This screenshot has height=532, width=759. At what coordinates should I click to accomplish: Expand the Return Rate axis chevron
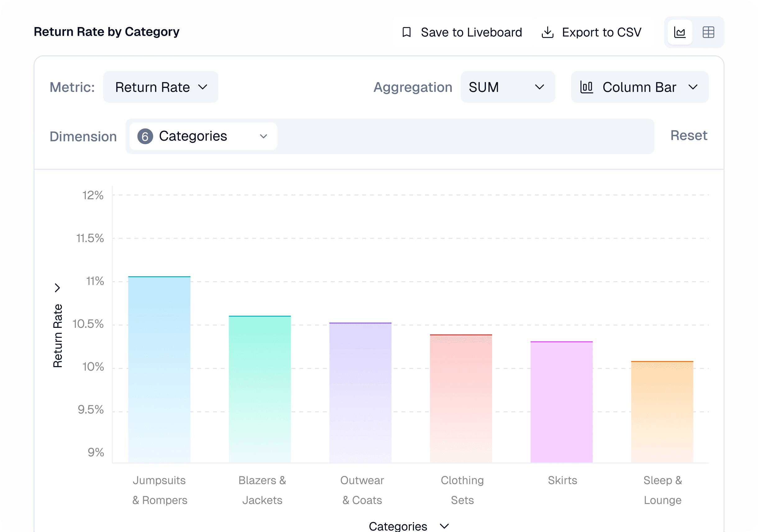coord(57,288)
